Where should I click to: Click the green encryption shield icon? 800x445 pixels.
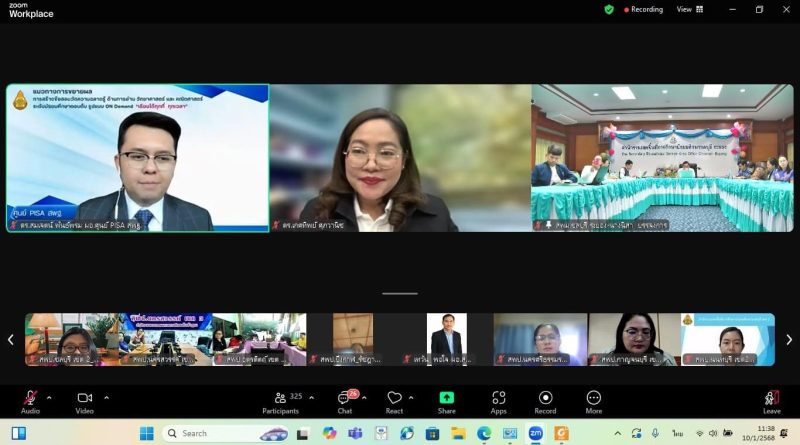click(609, 9)
